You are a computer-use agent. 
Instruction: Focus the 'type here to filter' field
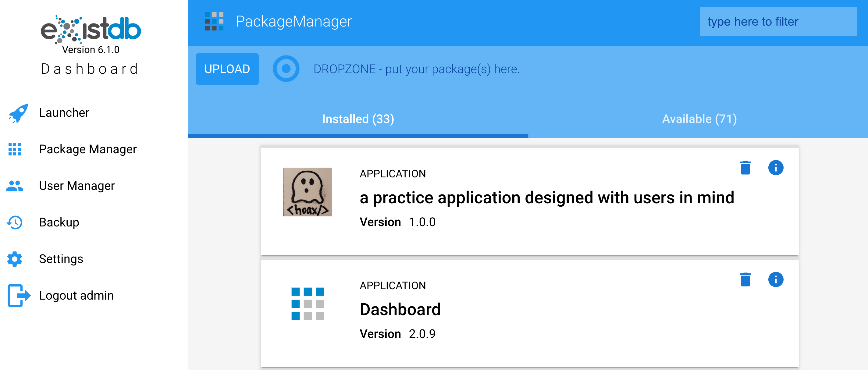click(778, 22)
